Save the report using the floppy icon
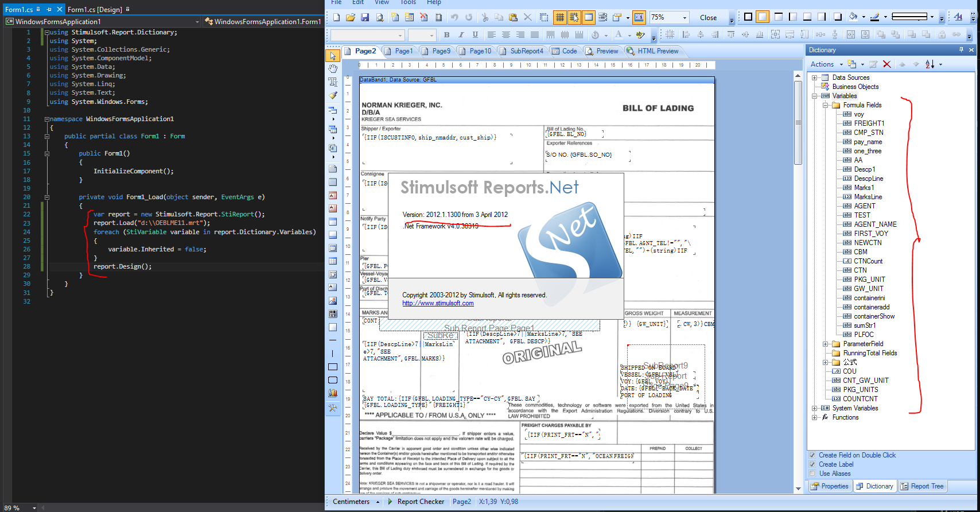 [365, 17]
